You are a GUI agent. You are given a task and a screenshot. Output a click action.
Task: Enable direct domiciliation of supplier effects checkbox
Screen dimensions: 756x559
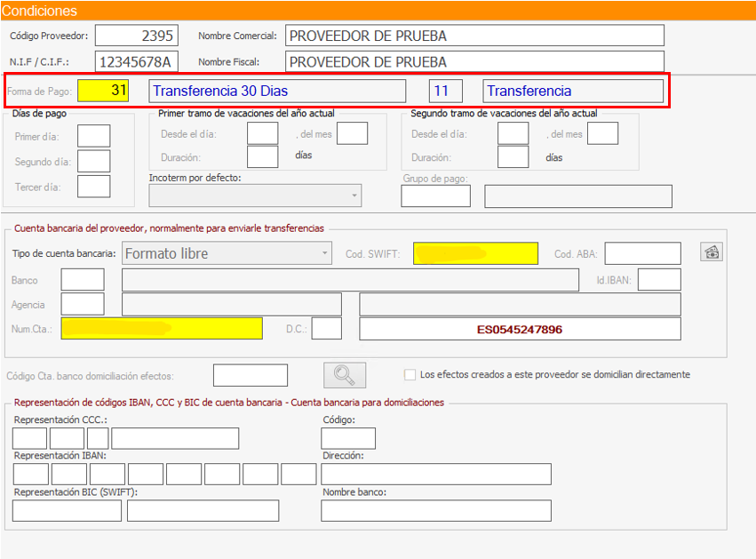coord(410,374)
